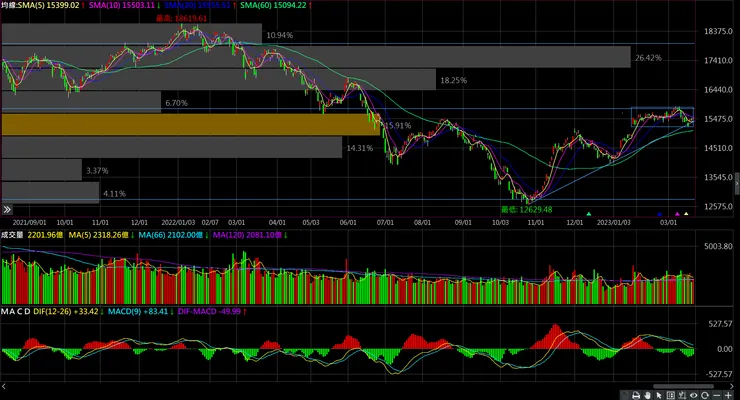Click the MA(120) 2081.10億 volume label

pyautogui.click(x=248, y=235)
